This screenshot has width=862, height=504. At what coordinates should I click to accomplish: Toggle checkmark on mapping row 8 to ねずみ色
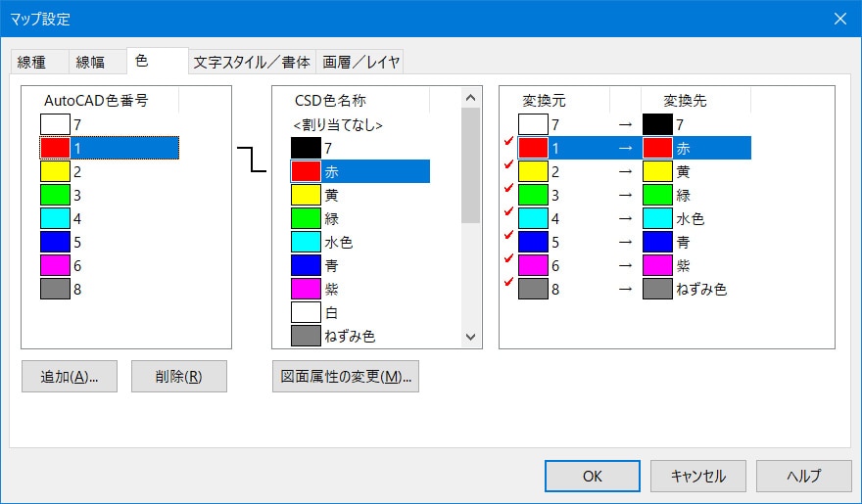[x=508, y=284]
